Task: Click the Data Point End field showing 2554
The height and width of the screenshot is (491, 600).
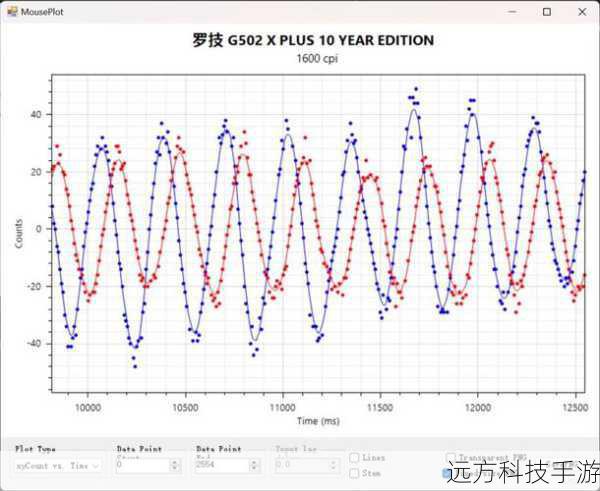Action: (222, 465)
